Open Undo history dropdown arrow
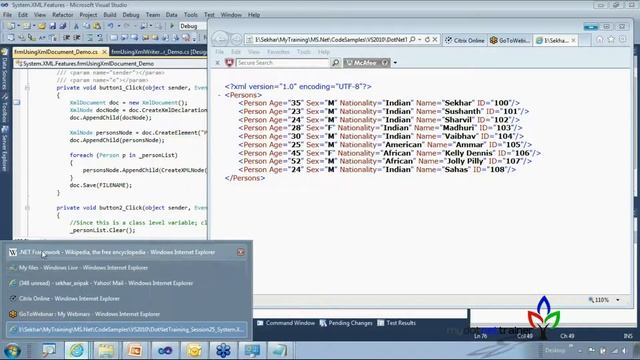Viewport: 640px width, 360px height. (x=119, y=26)
